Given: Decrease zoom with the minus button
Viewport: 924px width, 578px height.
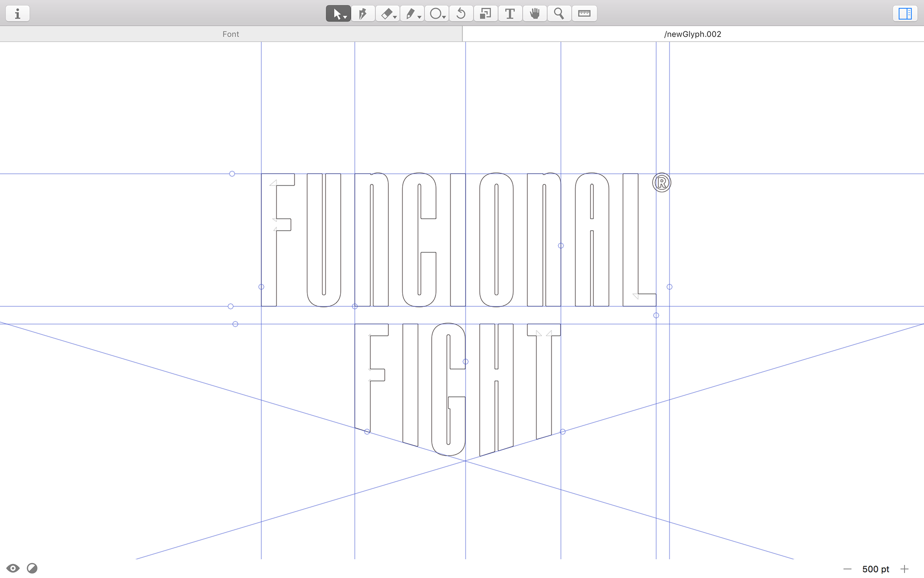Looking at the screenshot, I should pyautogui.click(x=847, y=569).
